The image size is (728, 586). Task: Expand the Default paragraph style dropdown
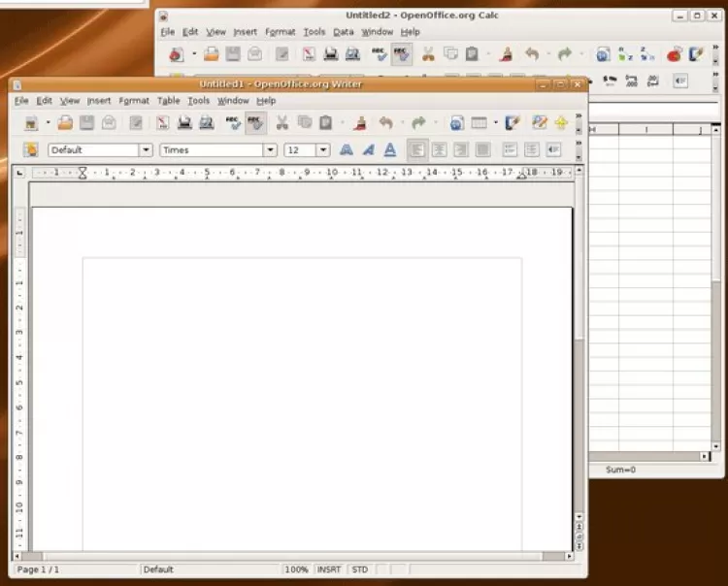coord(146,150)
